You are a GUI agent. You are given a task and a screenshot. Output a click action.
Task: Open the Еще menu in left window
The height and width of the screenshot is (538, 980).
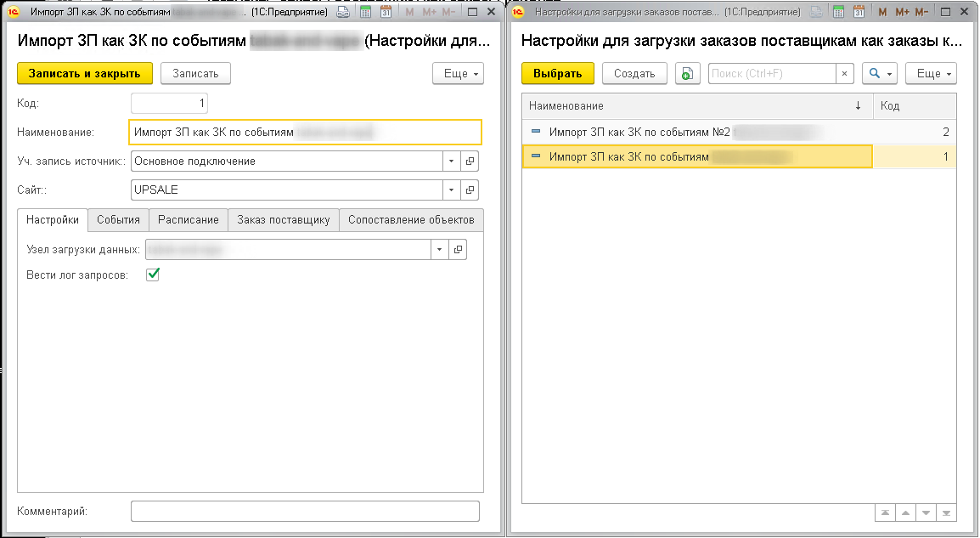point(458,74)
